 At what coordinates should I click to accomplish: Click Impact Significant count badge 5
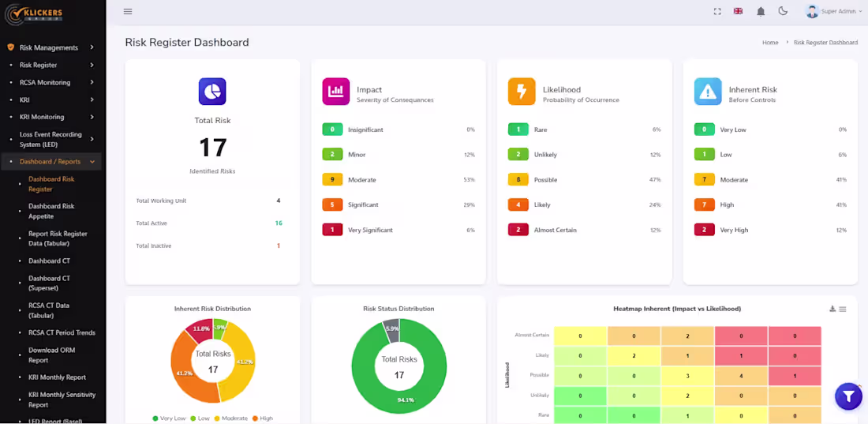point(332,204)
